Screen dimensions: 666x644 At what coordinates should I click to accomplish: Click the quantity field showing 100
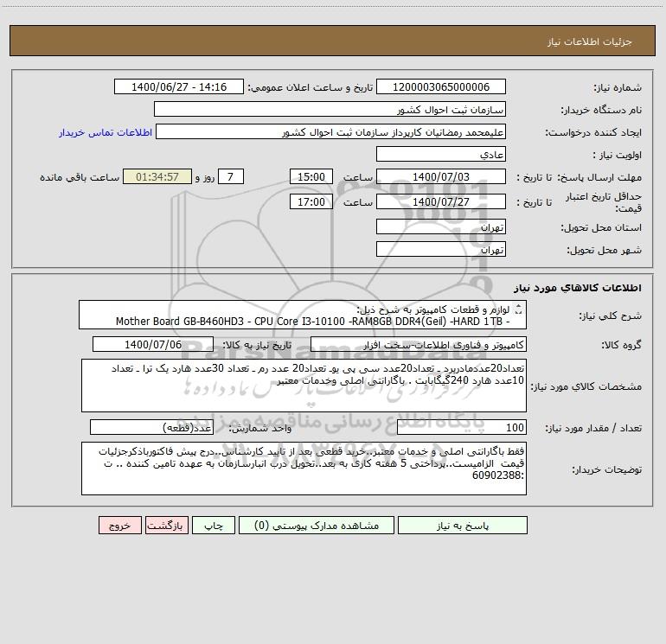pos(462,428)
